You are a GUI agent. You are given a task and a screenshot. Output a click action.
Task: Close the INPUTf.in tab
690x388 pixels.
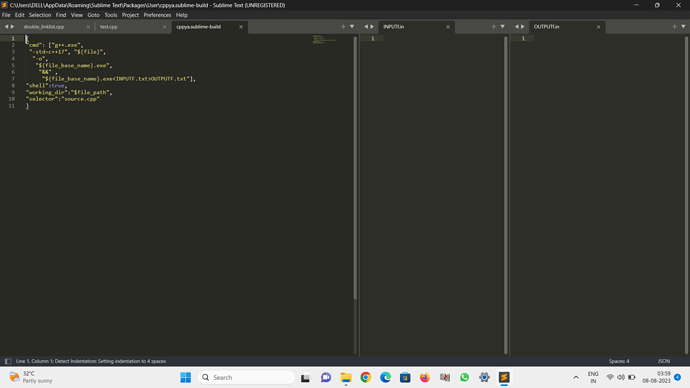click(448, 27)
